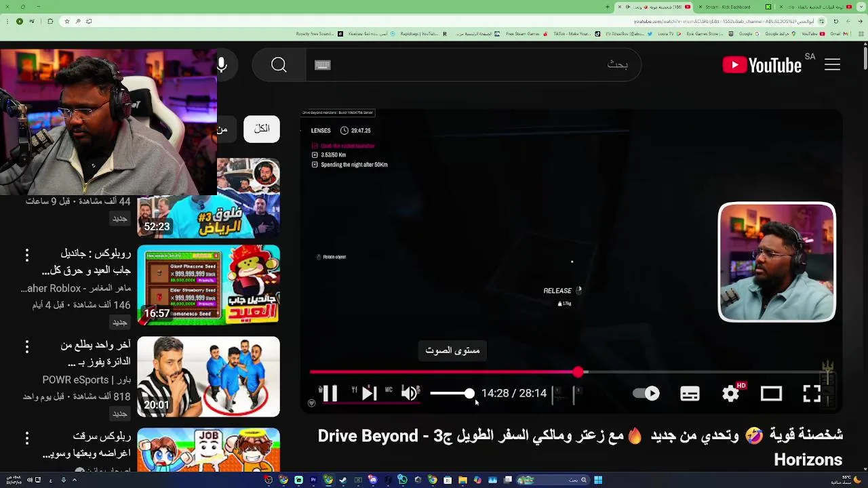Open options menu for 'روبلوكس : جانديل' video
Viewport: 868px width, 488px height.
click(x=27, y=255)
